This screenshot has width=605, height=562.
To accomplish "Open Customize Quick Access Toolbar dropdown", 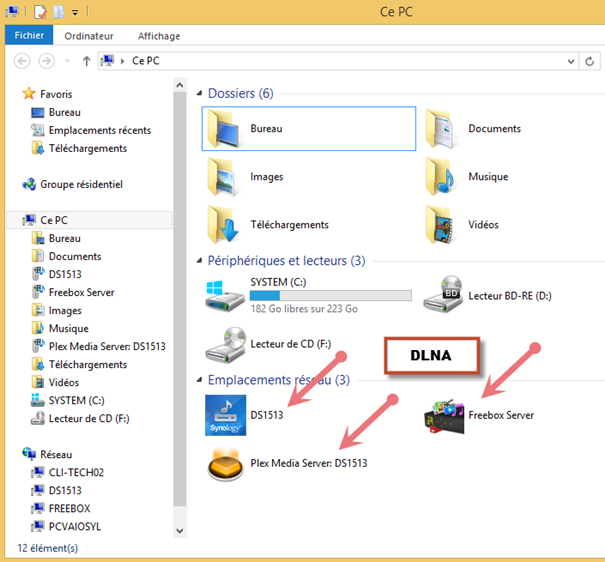I will point(75,13).
